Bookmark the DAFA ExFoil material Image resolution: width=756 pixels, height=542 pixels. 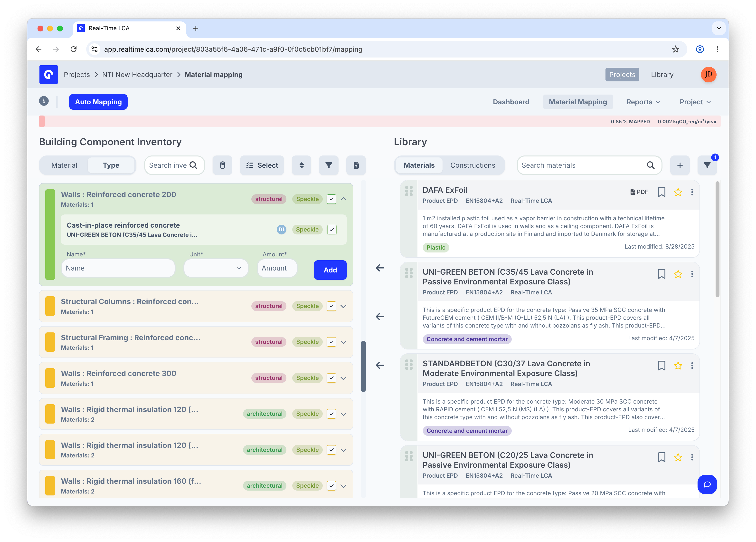[662, 192]
